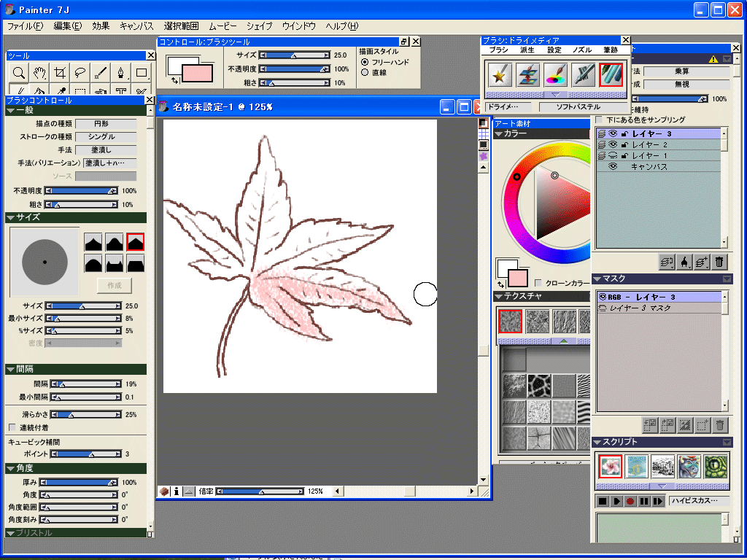Image resolution: width=747 pixels, height=560 pixels.
Task: Select the Lasso tool
Action: coord(80,72)
